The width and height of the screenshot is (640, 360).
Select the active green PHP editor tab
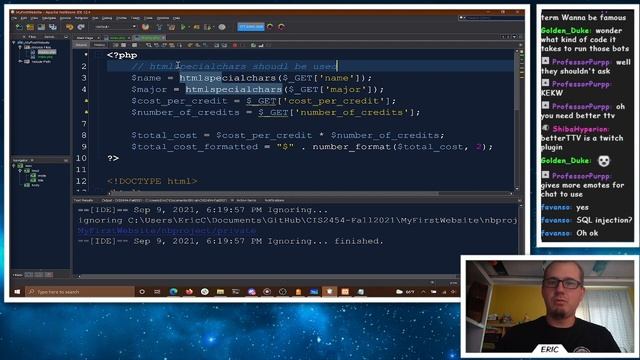[150, 38]
